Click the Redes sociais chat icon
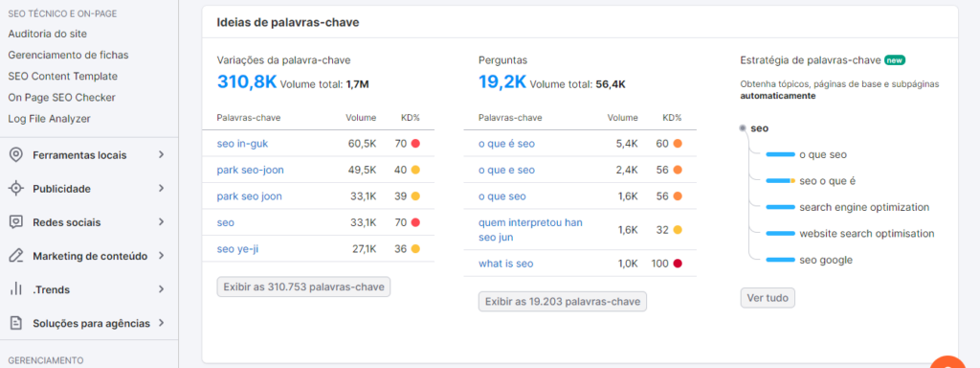The height and width of the screenshot is (368, 980). coord(16,222)
